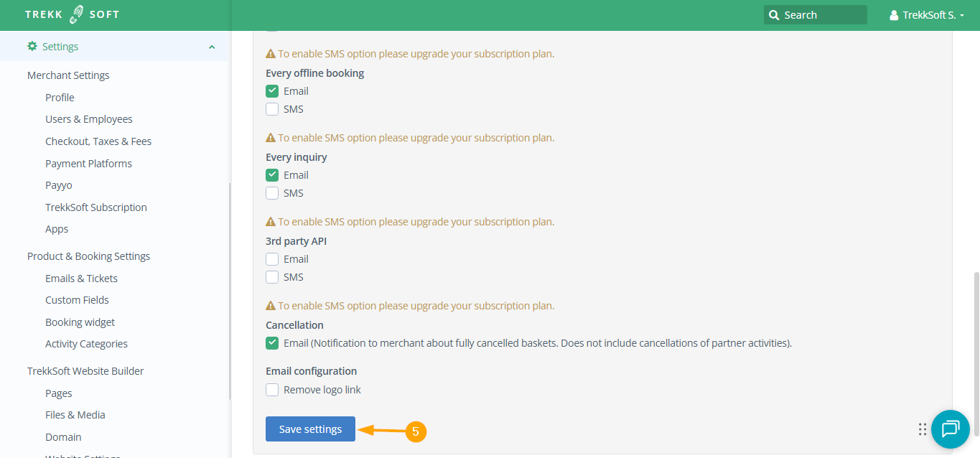This screenshot has height=458, width=980.
Task: Click the TrekkSoft logo in header
Action: pos(72,14)
